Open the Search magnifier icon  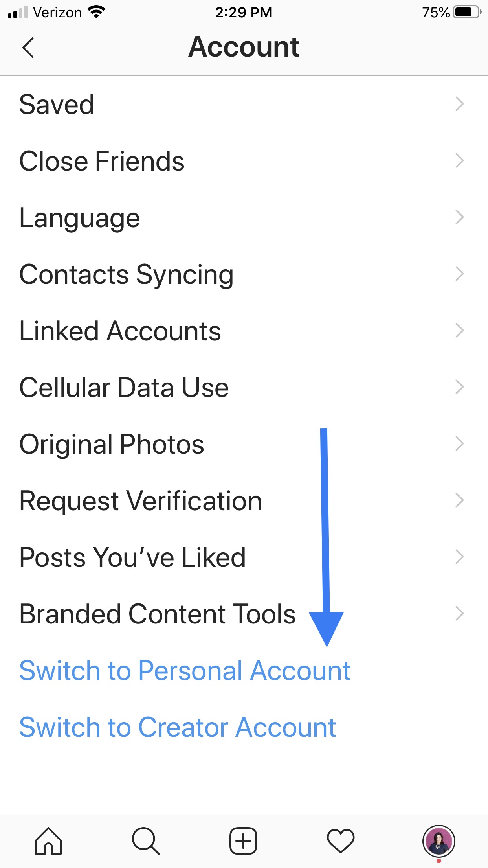coord(146,841)
